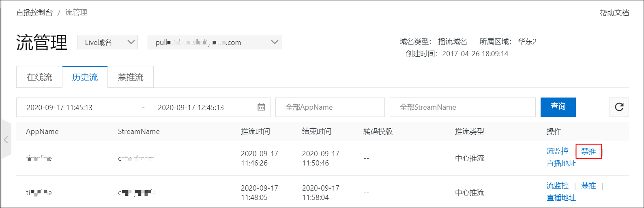
Task: Open the Live域名 dropdown
Action: 107,42
